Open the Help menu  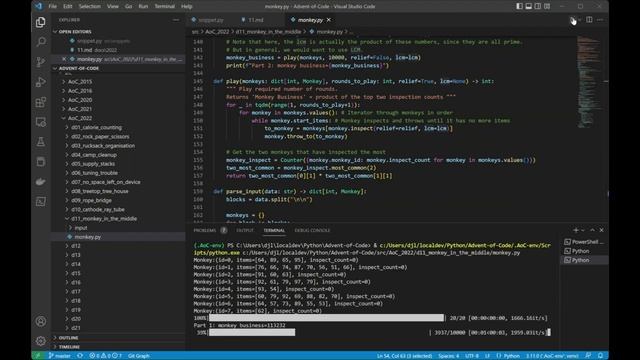(x=187, y=6)
